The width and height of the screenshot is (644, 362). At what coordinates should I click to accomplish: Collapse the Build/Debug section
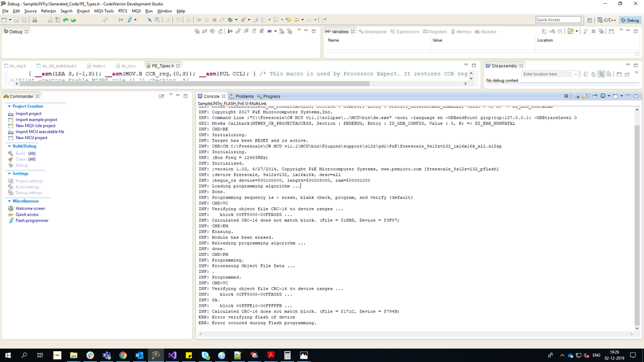[x=9, y=146]
